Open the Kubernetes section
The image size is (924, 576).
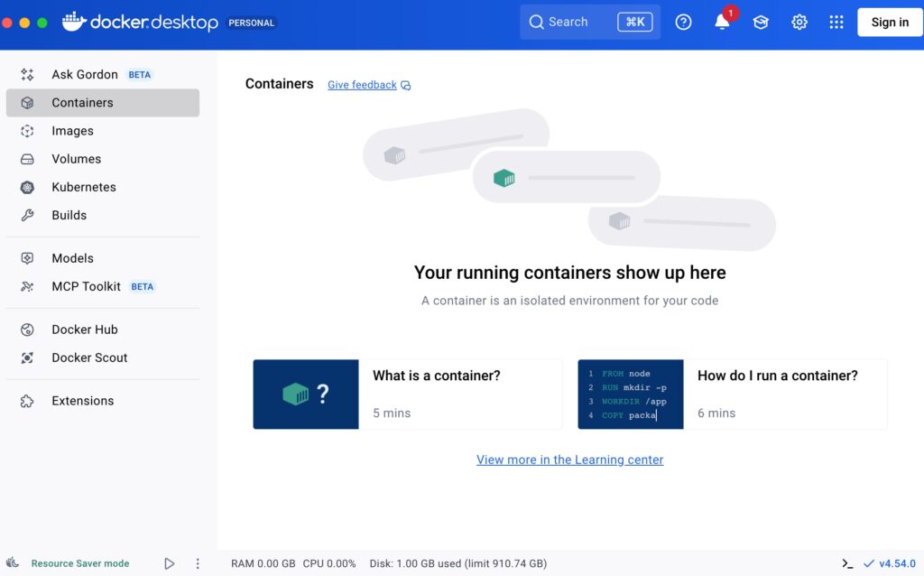pos(83,187)
